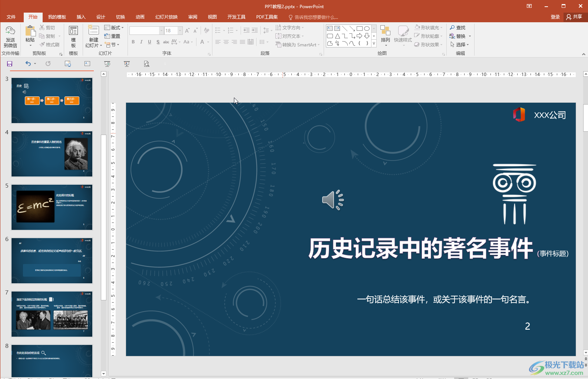This screenshot has width=588, height=379.
Task: Toggle strikethrough (abc) formatting
Action: (x=166, y=42)
